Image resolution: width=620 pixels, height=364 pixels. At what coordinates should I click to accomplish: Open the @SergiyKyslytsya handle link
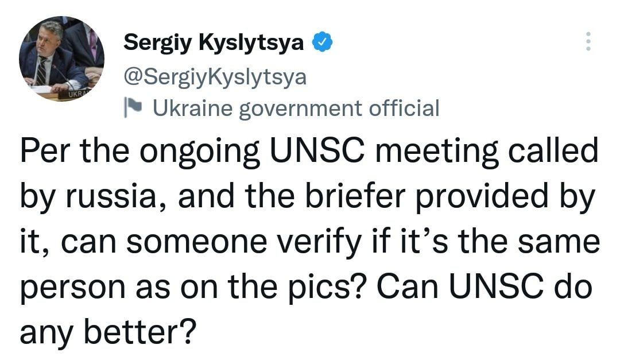point(215,76)
